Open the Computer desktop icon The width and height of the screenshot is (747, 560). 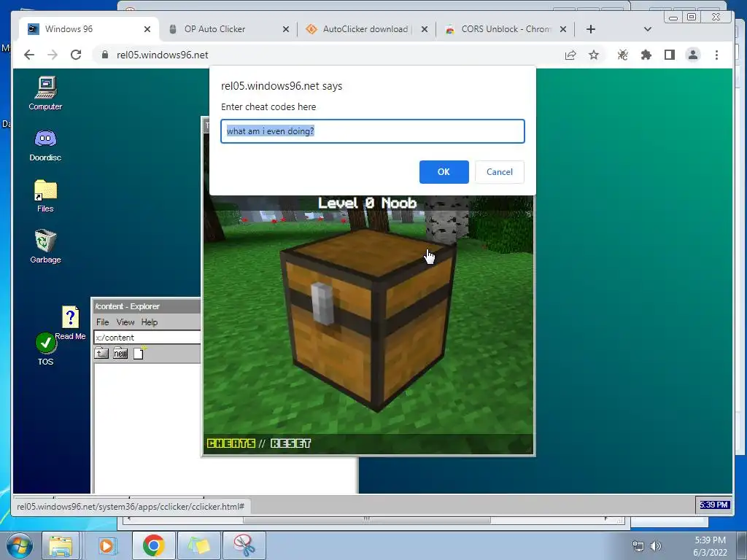pos(45,93)
